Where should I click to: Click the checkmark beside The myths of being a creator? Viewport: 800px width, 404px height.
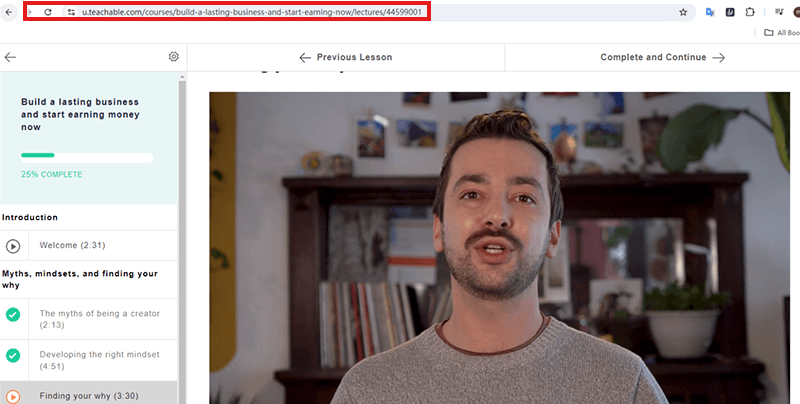[13, 315]
